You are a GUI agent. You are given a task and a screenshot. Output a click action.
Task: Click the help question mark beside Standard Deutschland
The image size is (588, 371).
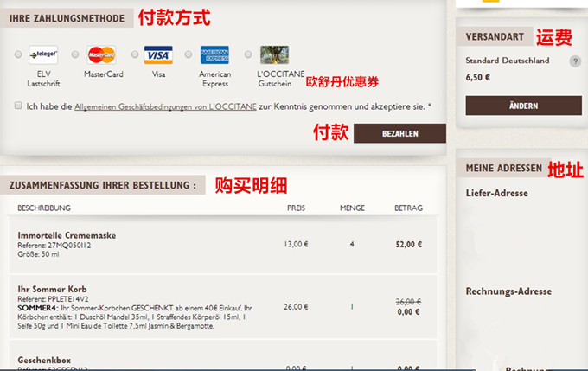(575, 61)
